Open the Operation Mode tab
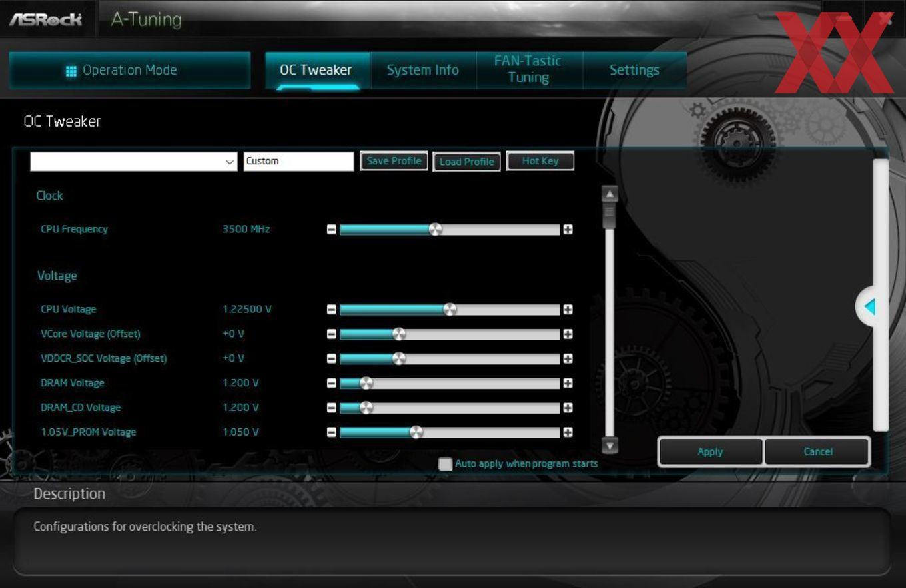906x588 pixels. tap(130, 71)
